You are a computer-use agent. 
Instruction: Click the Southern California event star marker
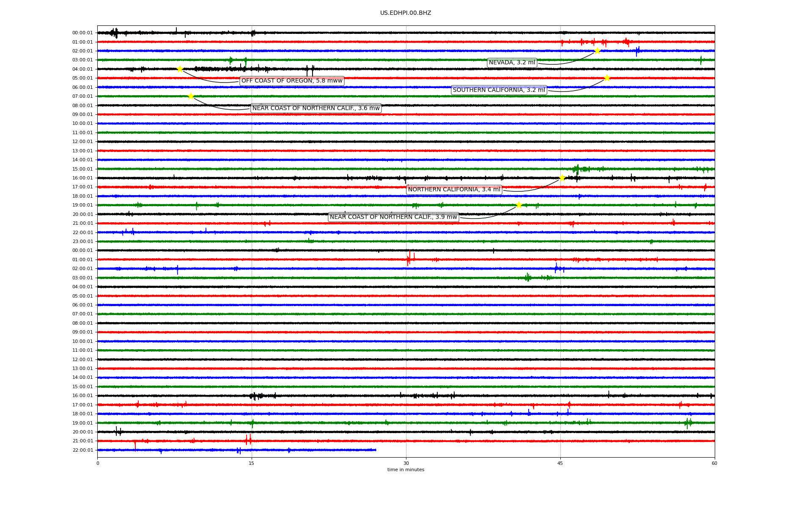[607, 78]
